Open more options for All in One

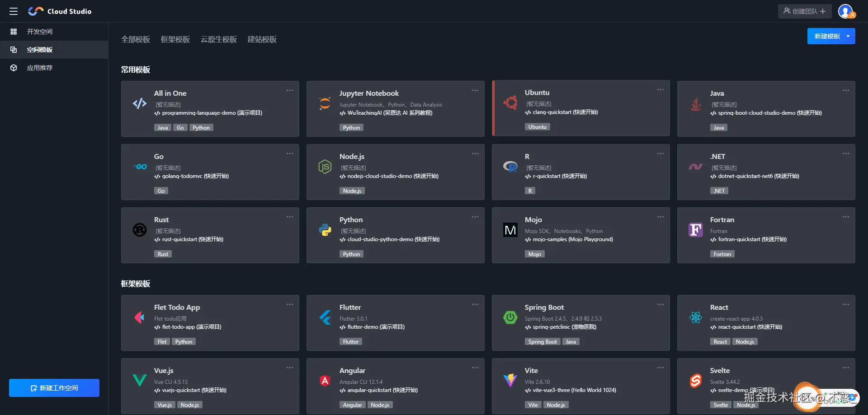(x=290, y=90)
